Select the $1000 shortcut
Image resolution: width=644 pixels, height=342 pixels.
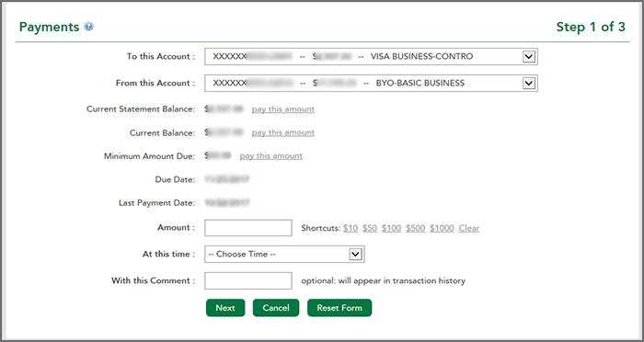coord(442,228)
